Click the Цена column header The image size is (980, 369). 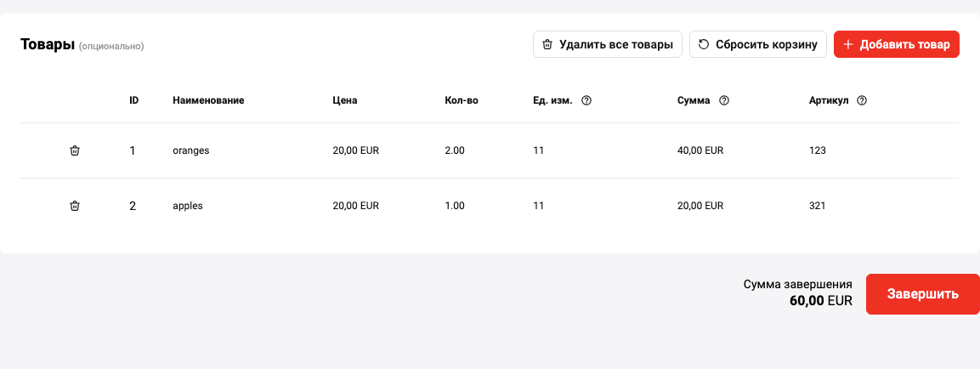pos(345,100)
